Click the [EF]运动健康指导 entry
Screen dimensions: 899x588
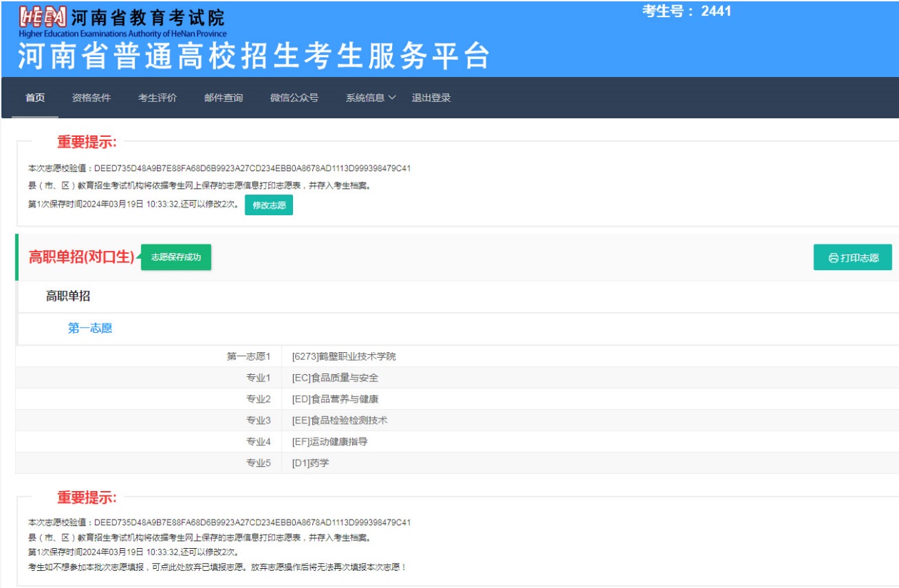[x=329, y=442]
